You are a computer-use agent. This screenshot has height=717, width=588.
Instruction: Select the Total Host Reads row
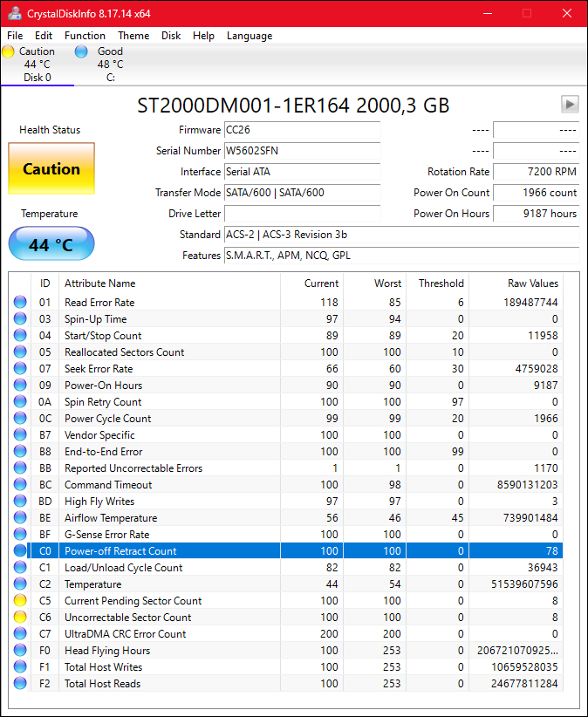pyautogui.click(x=286, y=684)
